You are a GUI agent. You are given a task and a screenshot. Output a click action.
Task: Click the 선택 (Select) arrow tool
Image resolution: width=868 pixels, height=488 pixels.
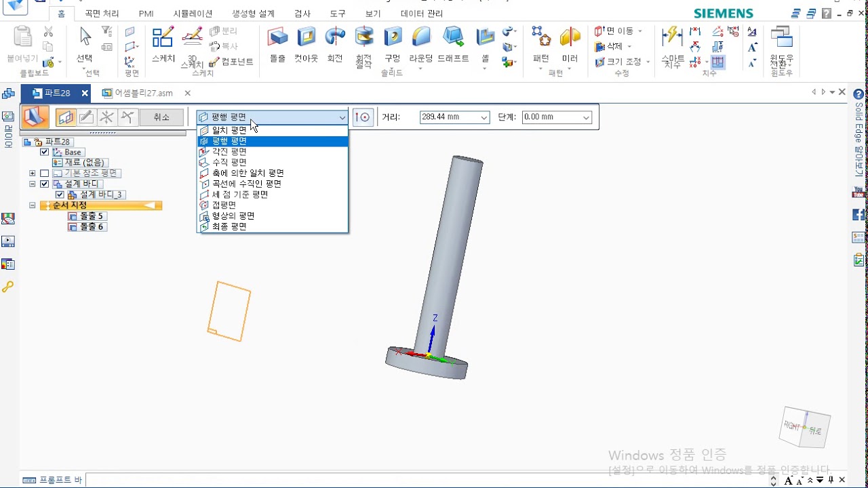pyautogui.click(x=85, y=45)
